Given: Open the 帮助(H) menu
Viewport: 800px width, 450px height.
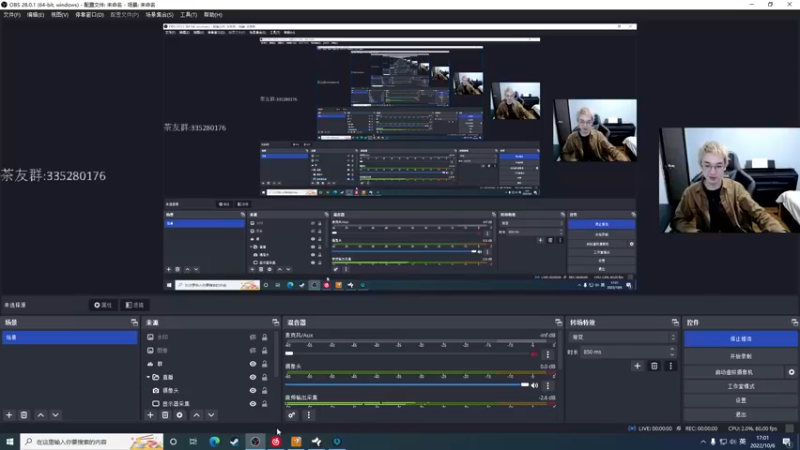Looking at the screenshot, I should tap(213, 15).
